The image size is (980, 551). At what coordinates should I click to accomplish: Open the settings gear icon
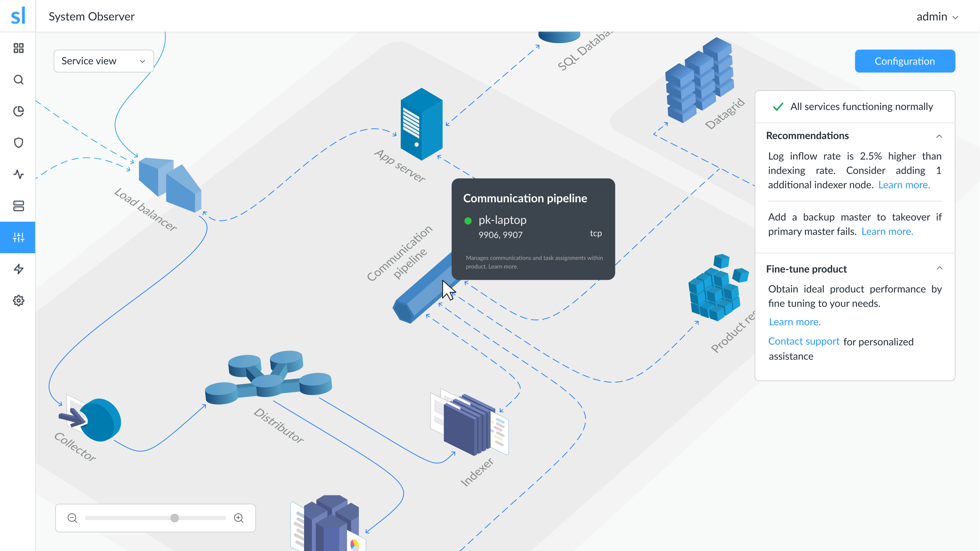click(18, 301)
